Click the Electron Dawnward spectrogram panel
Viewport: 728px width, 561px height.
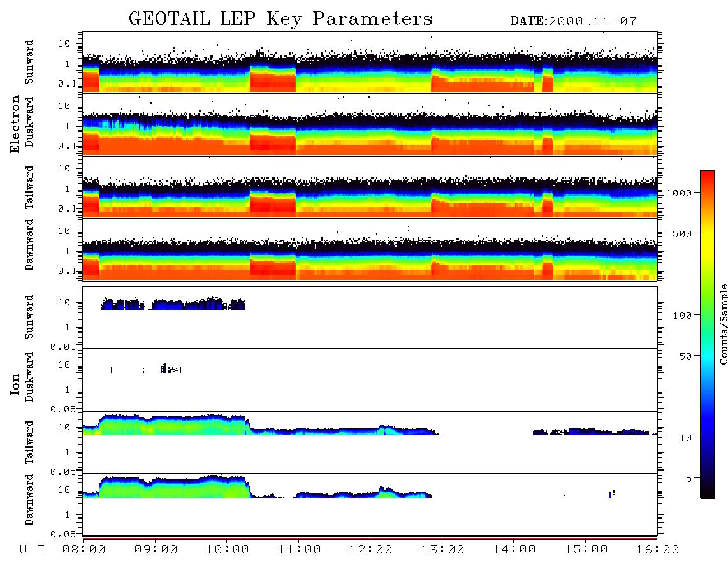click(x=370, y=249)
